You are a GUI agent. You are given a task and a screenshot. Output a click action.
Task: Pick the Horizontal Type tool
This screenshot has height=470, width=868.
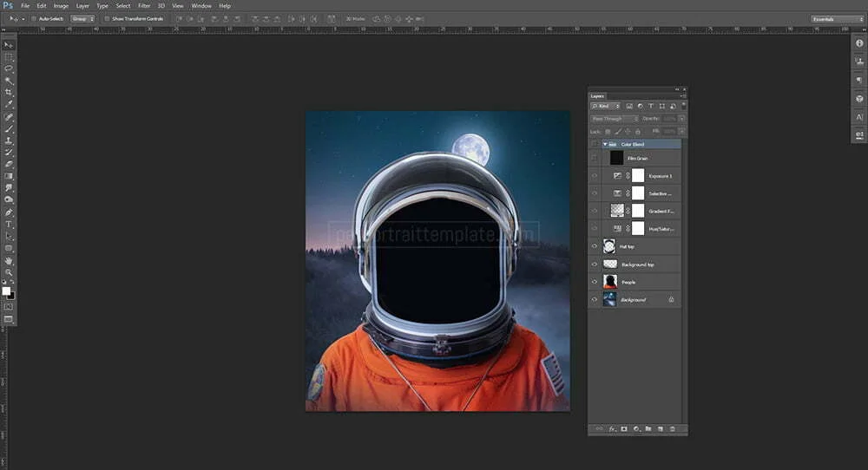(9, 225)
